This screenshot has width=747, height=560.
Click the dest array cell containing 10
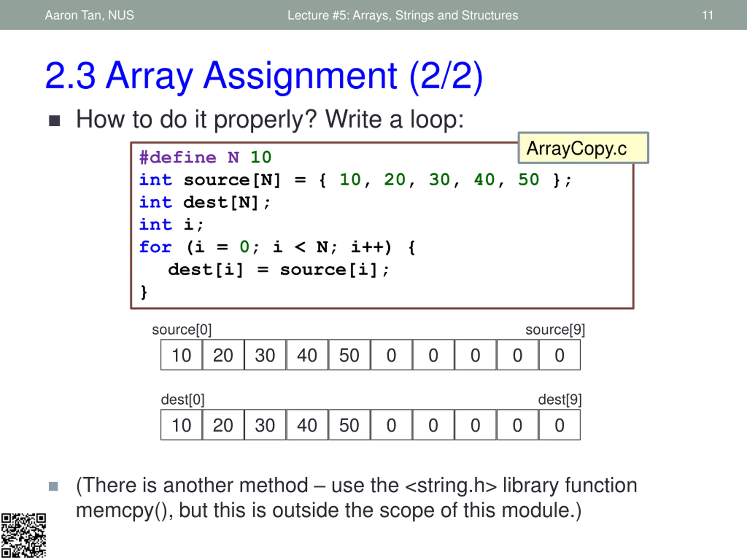pyautogui.click(x=181, y=425)
